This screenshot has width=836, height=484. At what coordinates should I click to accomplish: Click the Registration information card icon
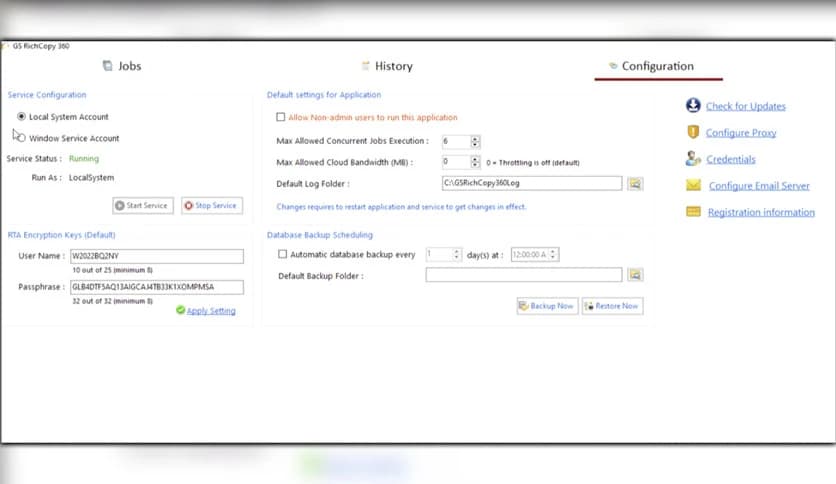[x=693, y=212]
